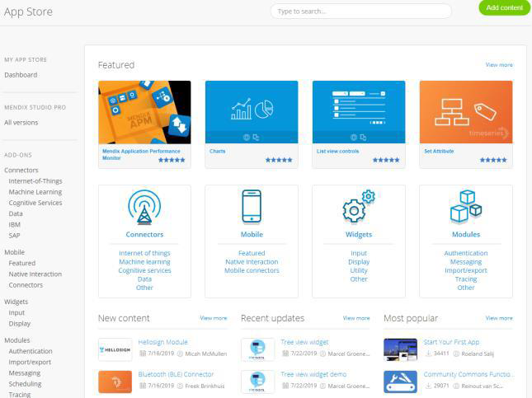The image size is (532, 398).
Task: Open the Connectors antenna tower icon
Action: [x=144, y=208]
